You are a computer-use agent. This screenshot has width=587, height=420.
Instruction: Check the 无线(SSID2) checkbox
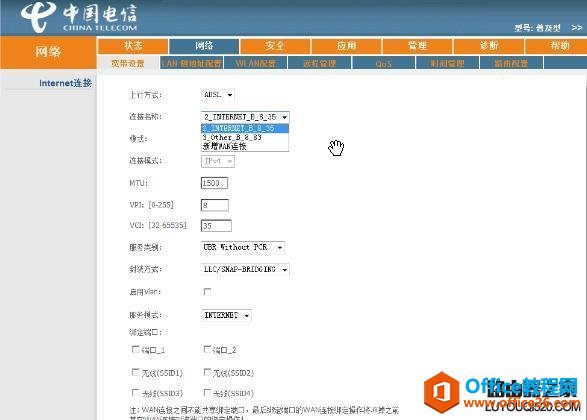207,372
